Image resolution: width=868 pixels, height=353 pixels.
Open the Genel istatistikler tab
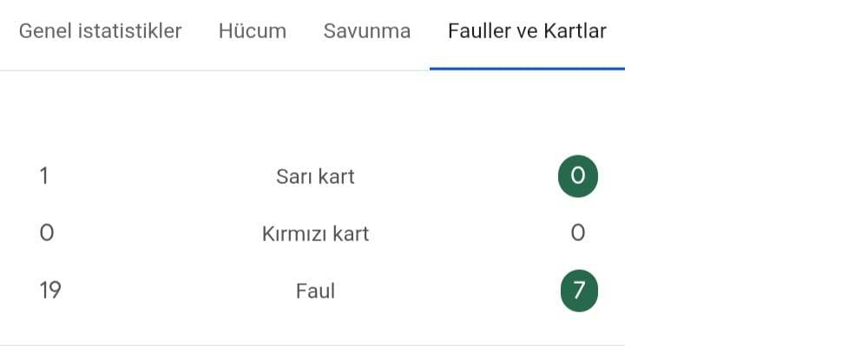click(100, 31)
